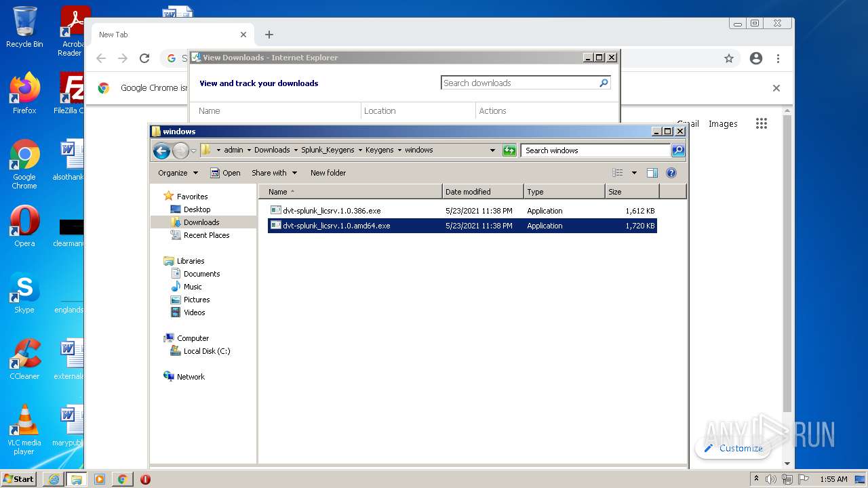Bookmark this page with the star icon
This screenshot has height=488, width=868.
[x=729, y=59]
